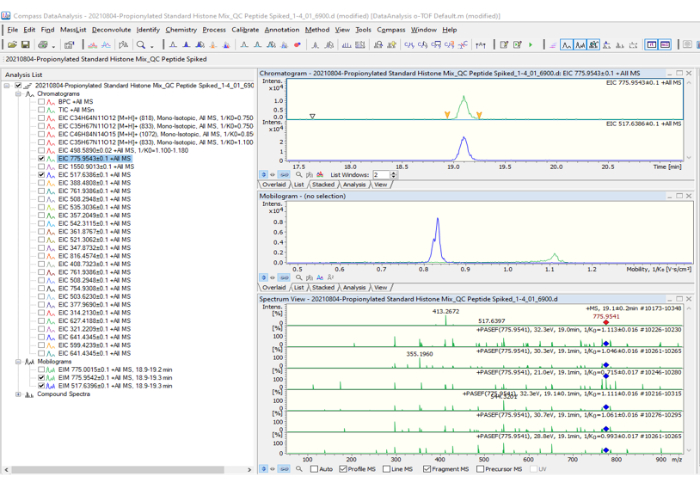Viewport: 700px width, 485px height.
Task: Click the edit-sheet pencil icon in toolbar
Action: 504,45
